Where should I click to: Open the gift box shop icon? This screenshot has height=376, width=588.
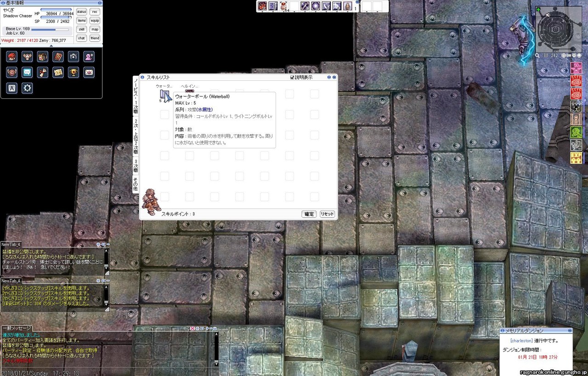(43, 56)
